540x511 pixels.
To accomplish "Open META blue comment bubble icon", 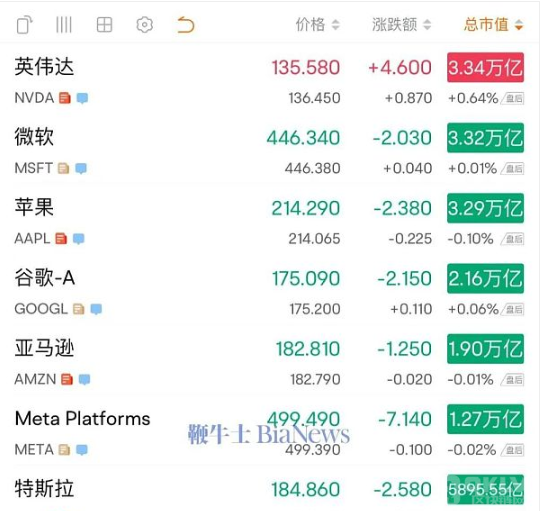I will click(x=82, y=450).
